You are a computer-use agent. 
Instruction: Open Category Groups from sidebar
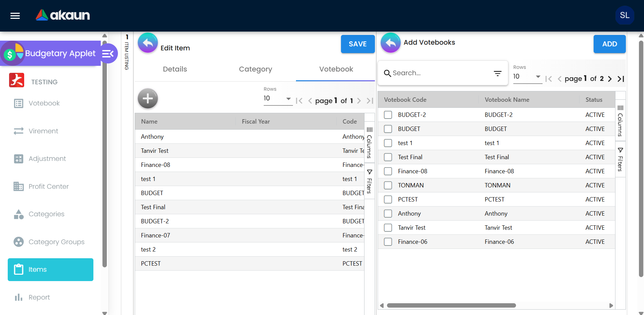pyautogui.click(x=56, y=242)
